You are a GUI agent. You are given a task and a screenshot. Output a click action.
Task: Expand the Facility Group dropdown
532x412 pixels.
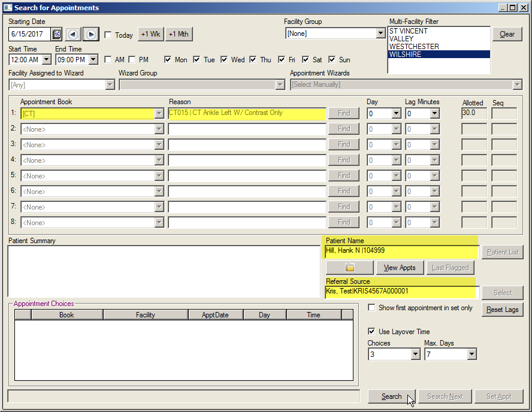380,34
